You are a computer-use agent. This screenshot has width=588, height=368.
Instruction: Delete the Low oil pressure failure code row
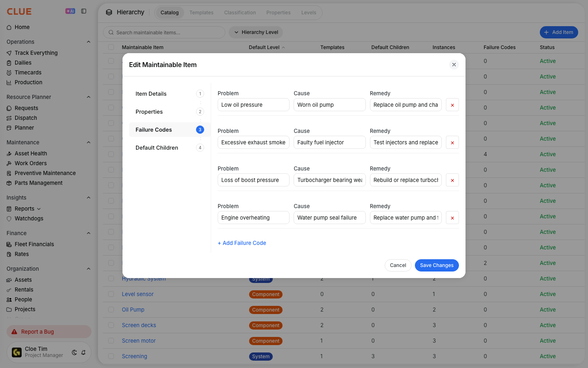452,105
